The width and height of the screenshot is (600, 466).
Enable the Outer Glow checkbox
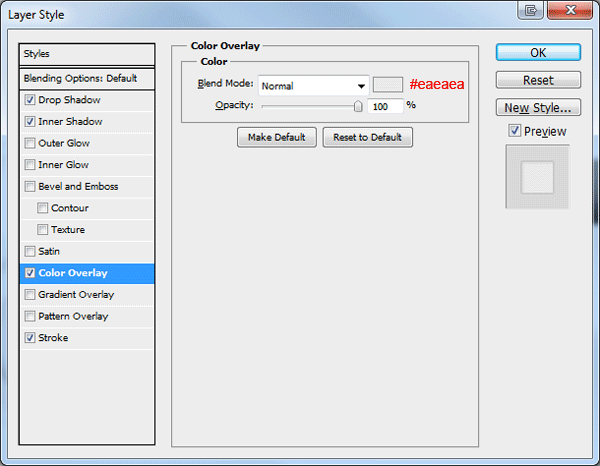point(30,143)
